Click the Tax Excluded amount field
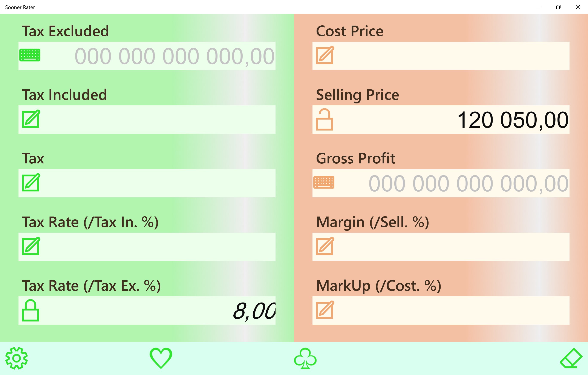Screen dimensions: 588x375 [174, 56]
